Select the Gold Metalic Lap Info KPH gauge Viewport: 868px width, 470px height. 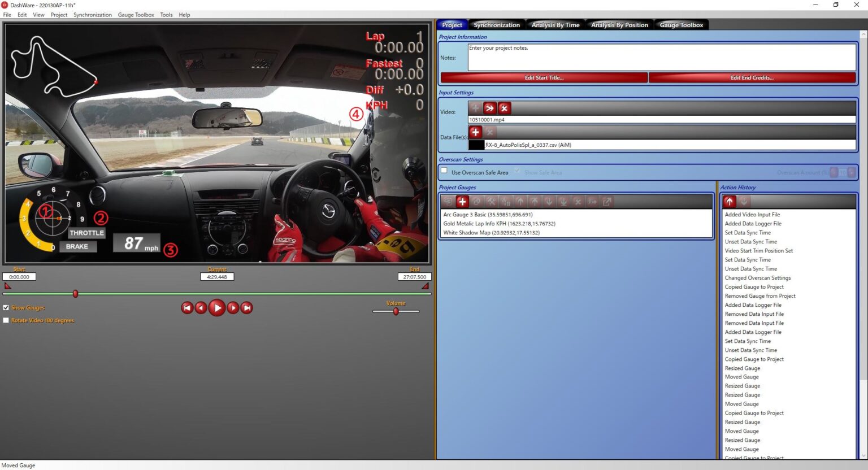point(499,223)
